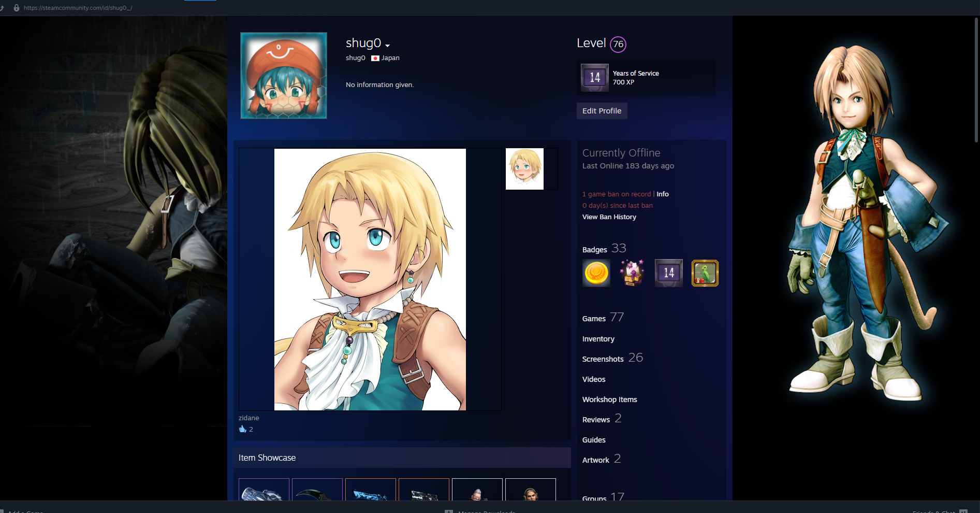
Task: Click the like count "2" under the artwork
Action: coord(251,429)
